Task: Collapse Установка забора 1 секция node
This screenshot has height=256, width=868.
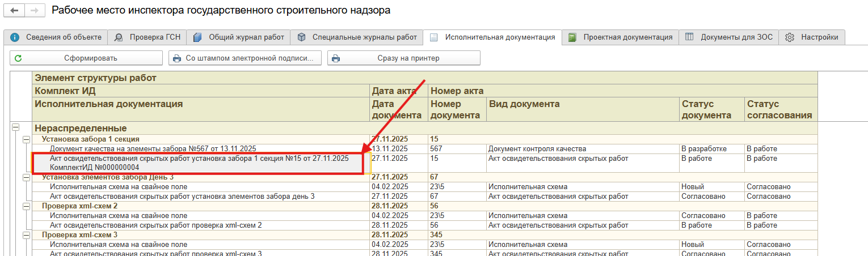Action: coord(26,139)
